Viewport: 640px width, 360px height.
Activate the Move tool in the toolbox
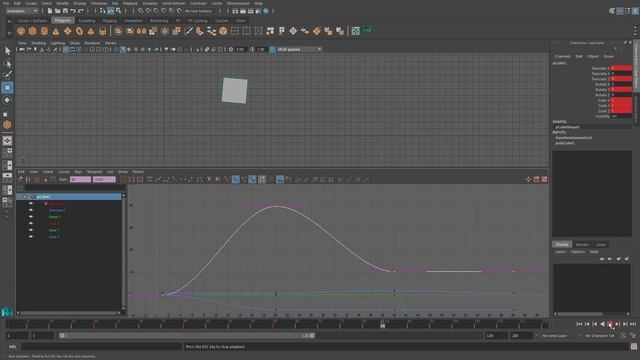click(x=7, y=88)
